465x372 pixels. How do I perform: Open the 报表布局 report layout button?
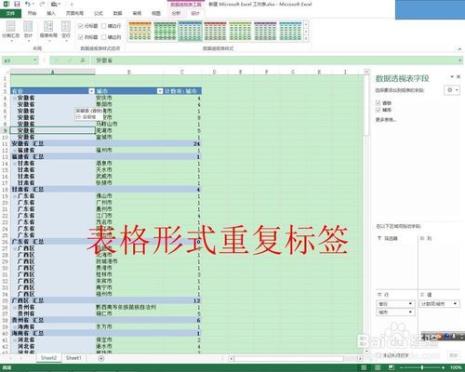48,31
